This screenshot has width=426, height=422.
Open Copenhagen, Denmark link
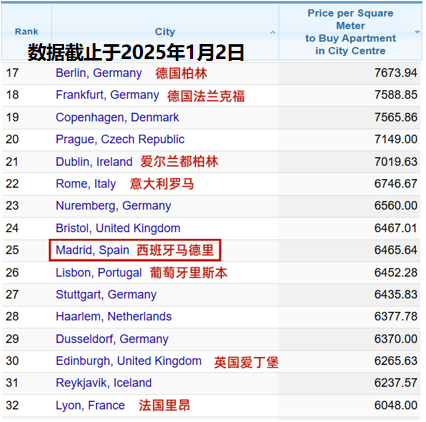pos(117,117)
